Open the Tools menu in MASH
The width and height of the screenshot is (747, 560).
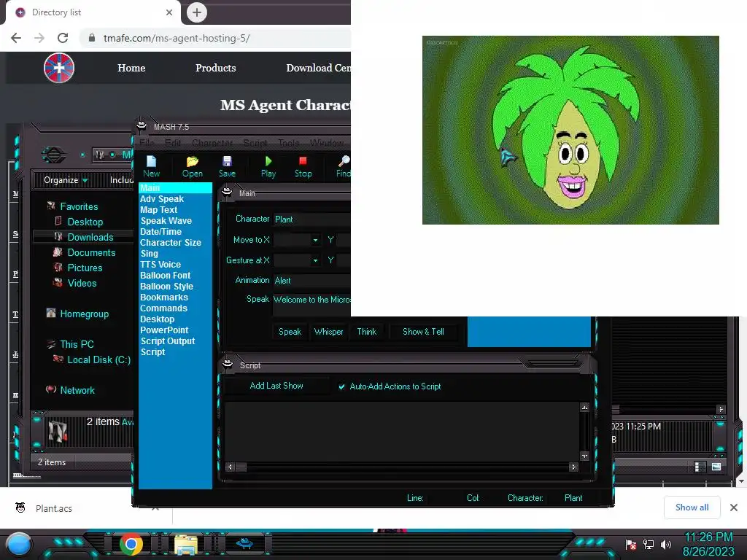[x=289, y=142]
